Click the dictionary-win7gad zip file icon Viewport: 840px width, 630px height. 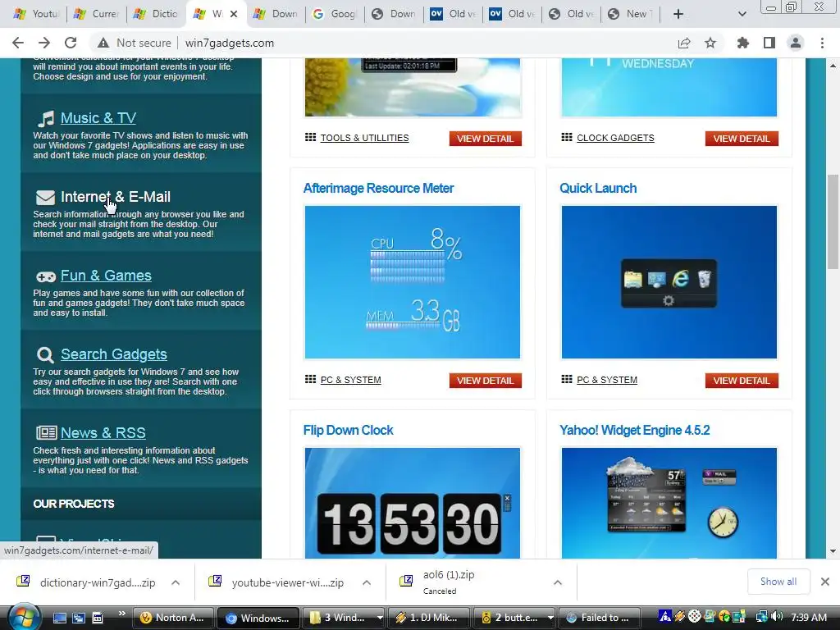click(23, 582)
